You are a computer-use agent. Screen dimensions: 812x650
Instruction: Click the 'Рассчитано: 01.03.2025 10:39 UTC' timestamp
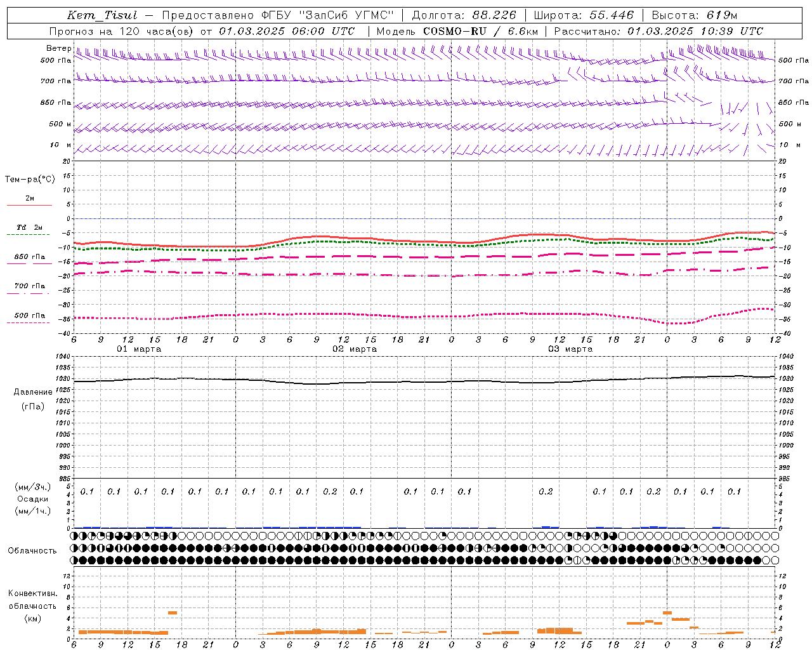click(x=658, y=31)
